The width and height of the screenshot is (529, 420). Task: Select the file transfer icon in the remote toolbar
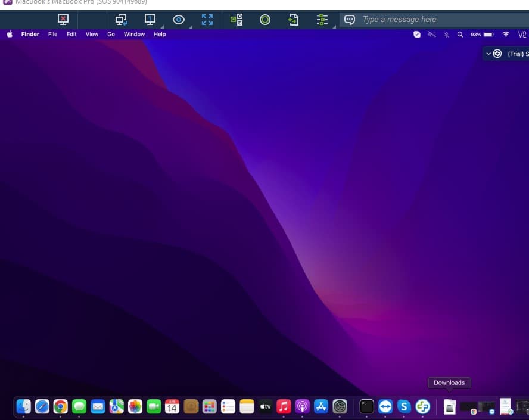[293, 19]
